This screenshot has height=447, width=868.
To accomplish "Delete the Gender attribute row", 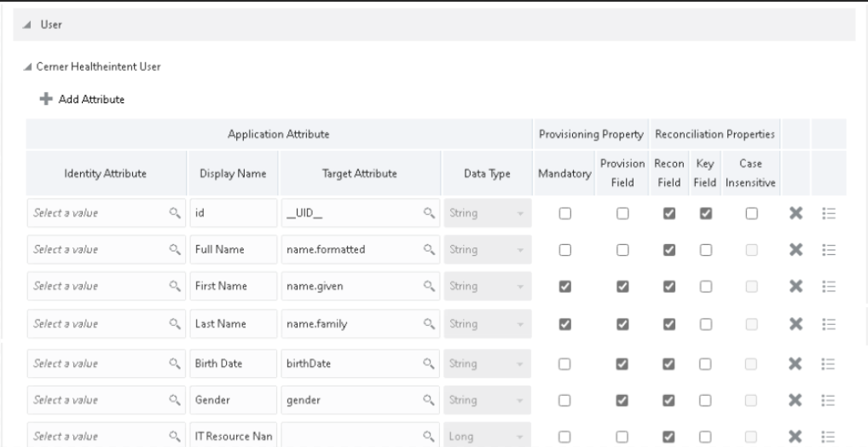I will (x=796, y=400).
